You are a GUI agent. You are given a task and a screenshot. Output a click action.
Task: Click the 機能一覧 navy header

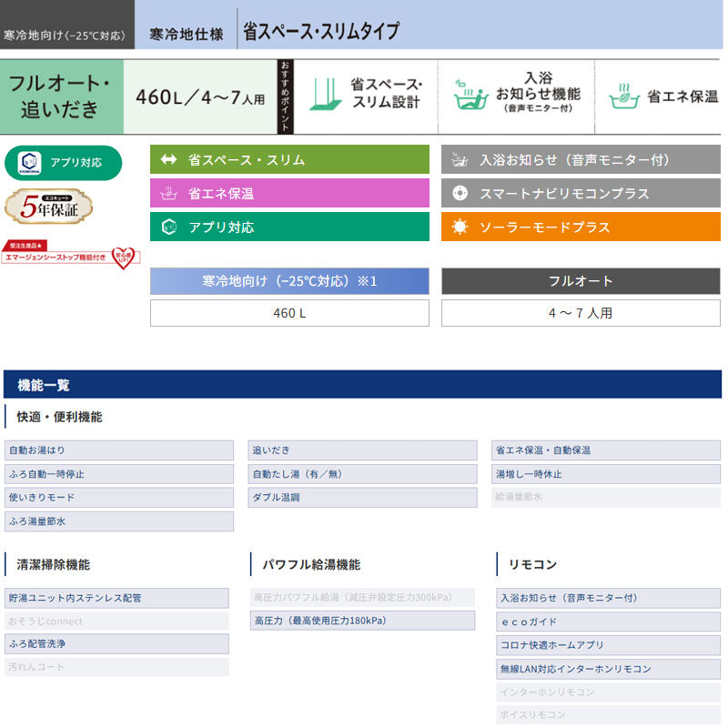tap(362, 384)
